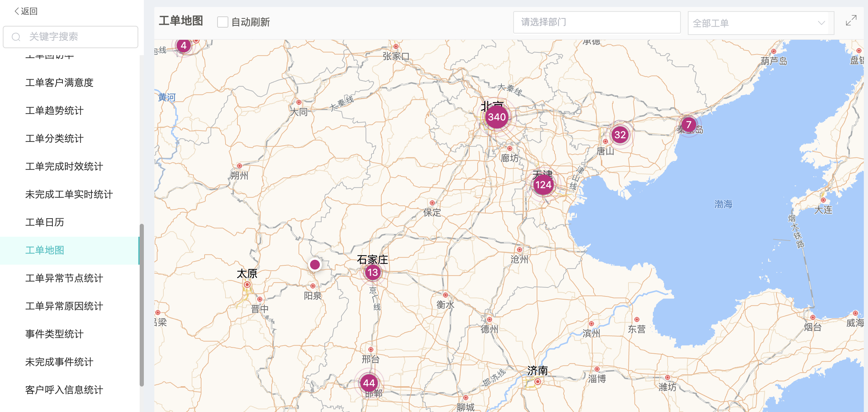
Task: Click the Baoding city dot
Action: pos(432,203)
